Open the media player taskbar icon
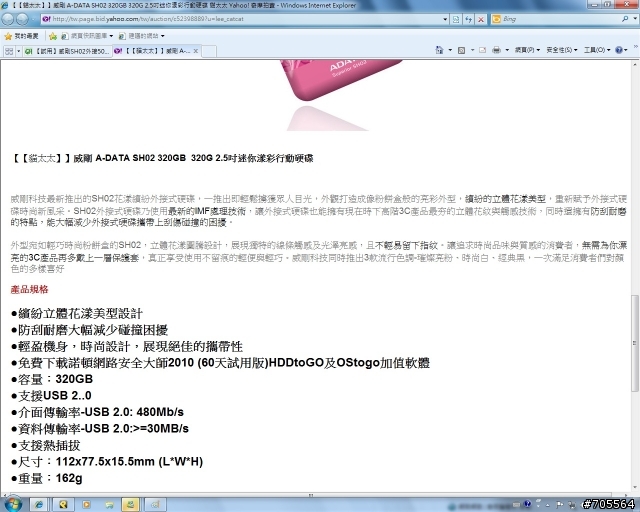Image resolution: width=640 pixels, height=512 pixels. coord(86,505)
